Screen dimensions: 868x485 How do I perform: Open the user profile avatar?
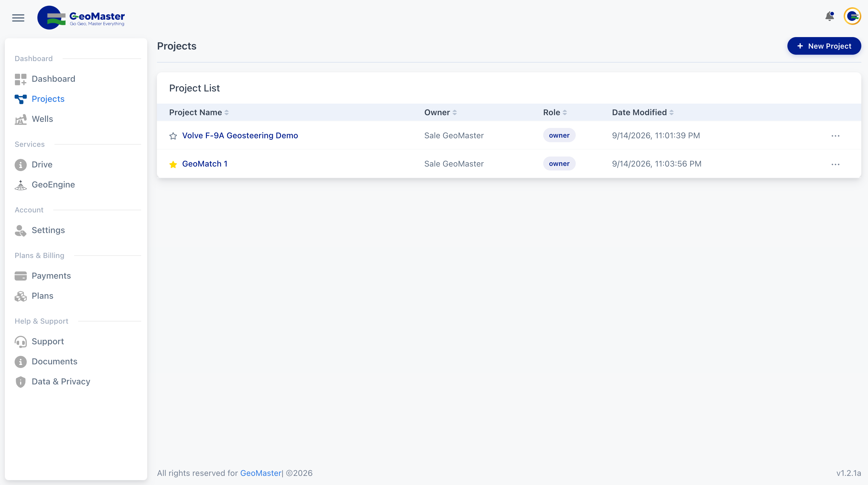(x=852, y=16)
